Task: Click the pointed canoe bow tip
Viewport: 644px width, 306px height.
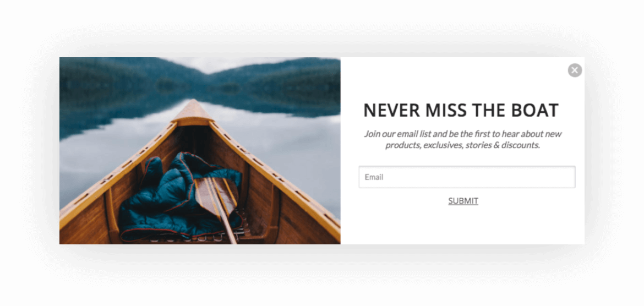Action: click(x=193, y=112)
